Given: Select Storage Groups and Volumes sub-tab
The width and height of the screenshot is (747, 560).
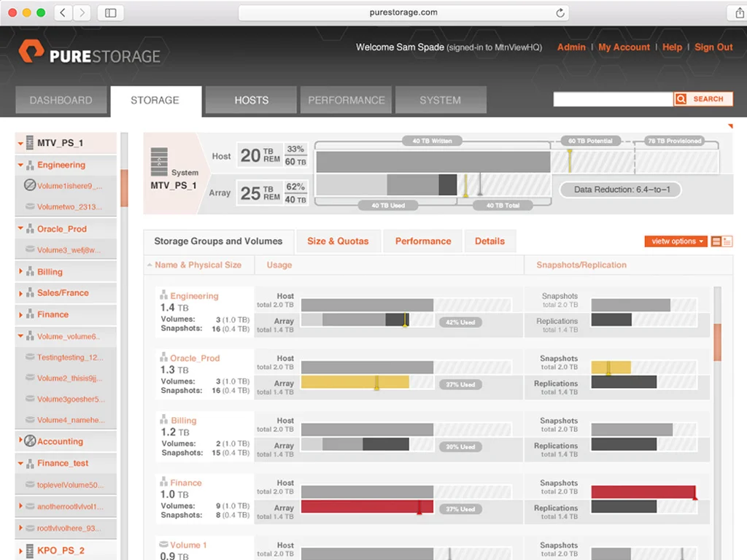Looking at the screenshot, I should (218, 241).
